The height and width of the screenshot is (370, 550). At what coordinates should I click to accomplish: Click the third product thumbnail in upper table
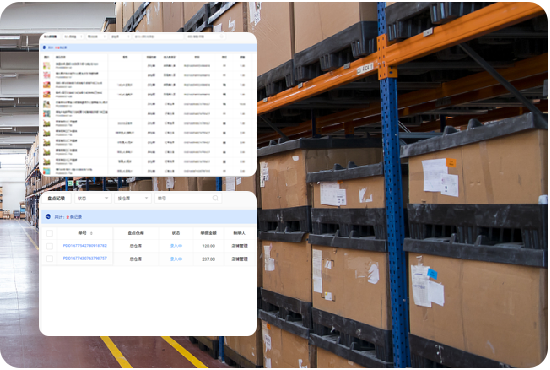(47, 85)
